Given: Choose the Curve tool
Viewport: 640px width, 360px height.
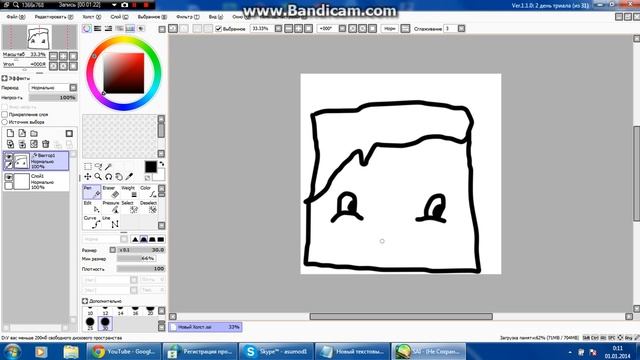Looking at the screenshot, I should pos(92,222).
